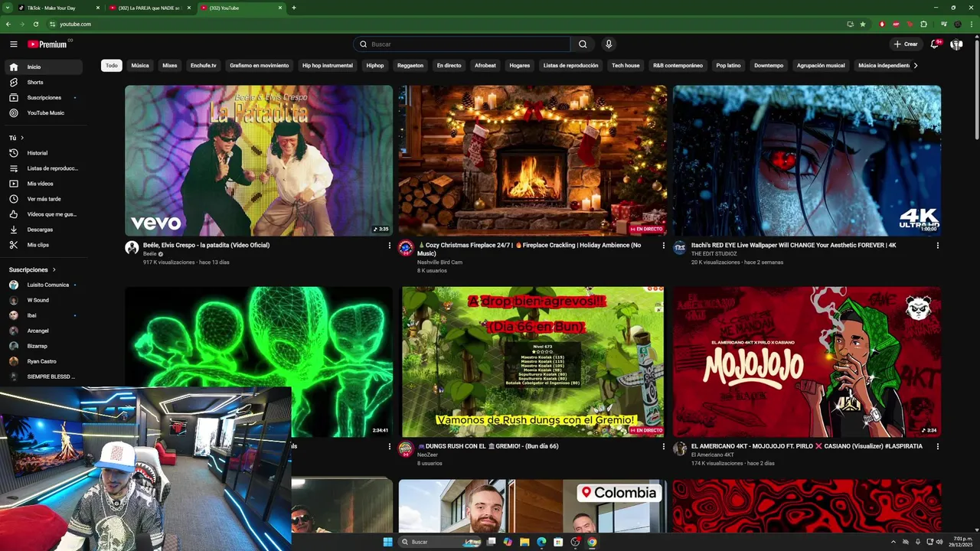Open Shorts from the sidebar
Screen dimensions: 980x551
point(42,82)
